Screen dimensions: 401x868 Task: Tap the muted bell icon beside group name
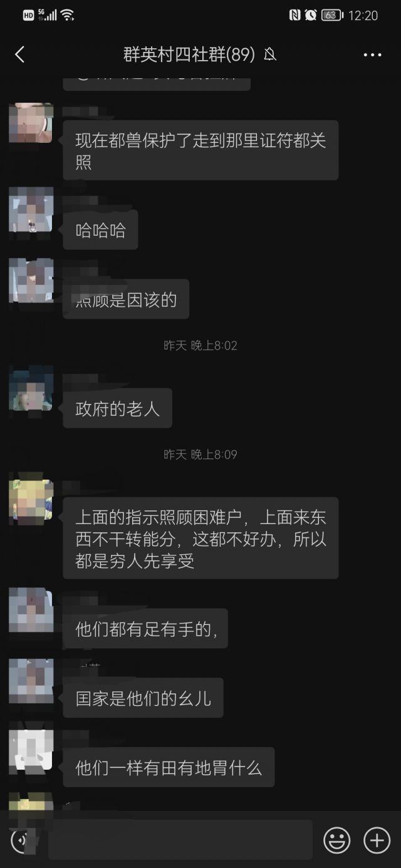point(270,55)
